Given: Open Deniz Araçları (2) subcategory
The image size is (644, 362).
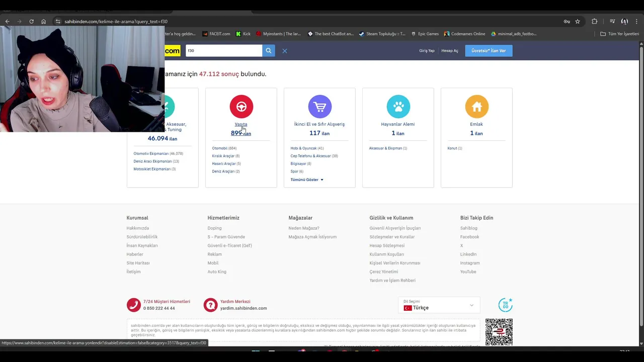Looking at the screenshot, I should click(225, 171).
